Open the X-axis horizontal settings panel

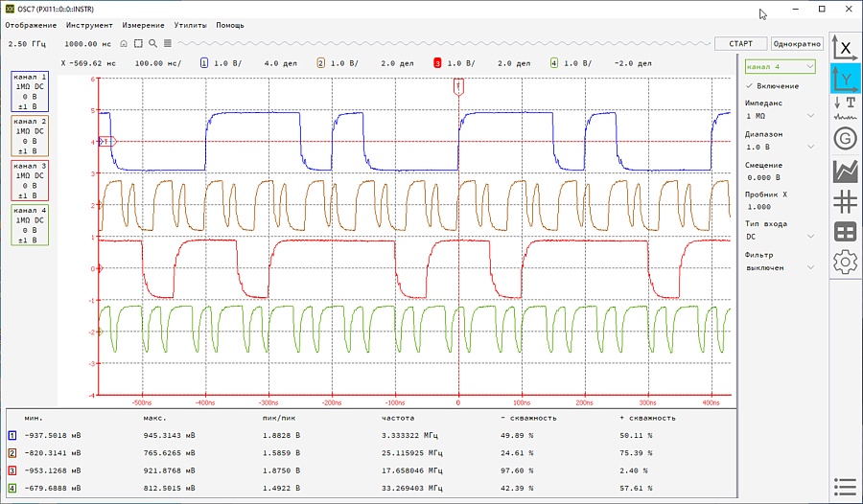tap(845, 47)
